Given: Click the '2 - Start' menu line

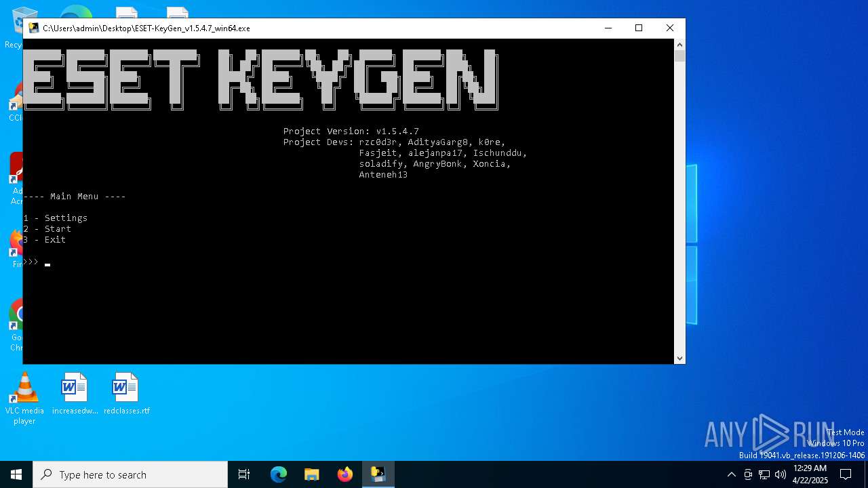Looking at the screenshot, I should [47, 228].
